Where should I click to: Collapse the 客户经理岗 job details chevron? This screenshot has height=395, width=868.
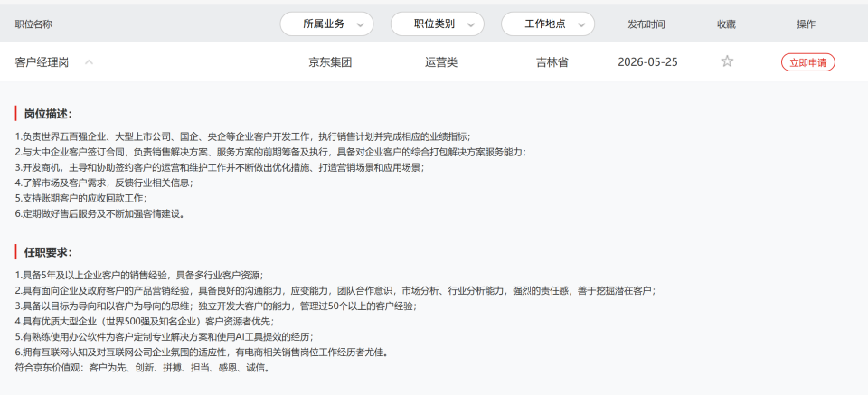coord(90,62)
